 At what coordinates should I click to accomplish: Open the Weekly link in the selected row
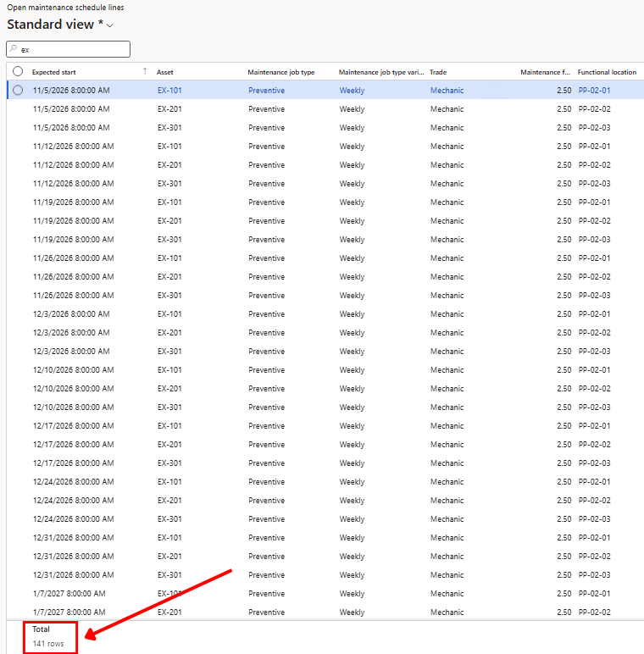(x=352, y=91)
